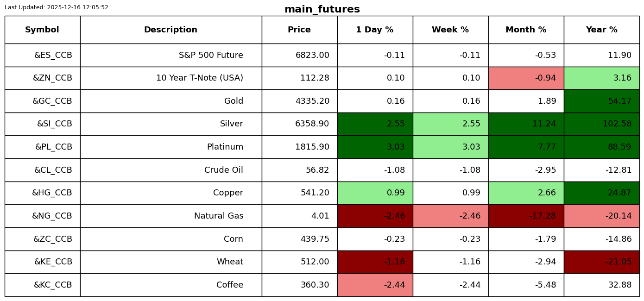
Task: Click Silver's dark green Year % cell
Action: 601,124
